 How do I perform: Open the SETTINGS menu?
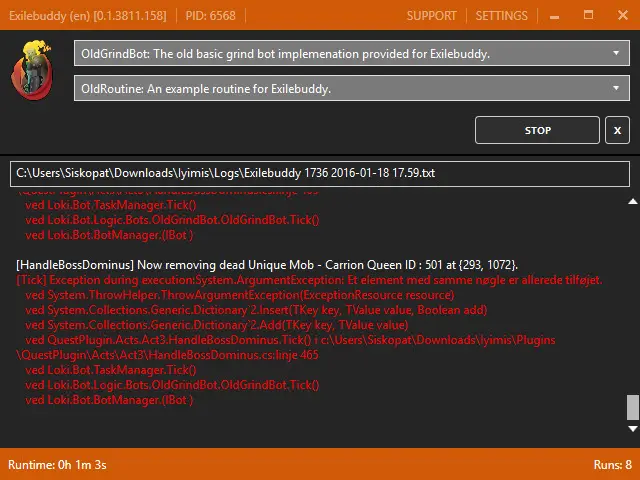(501, 16)
